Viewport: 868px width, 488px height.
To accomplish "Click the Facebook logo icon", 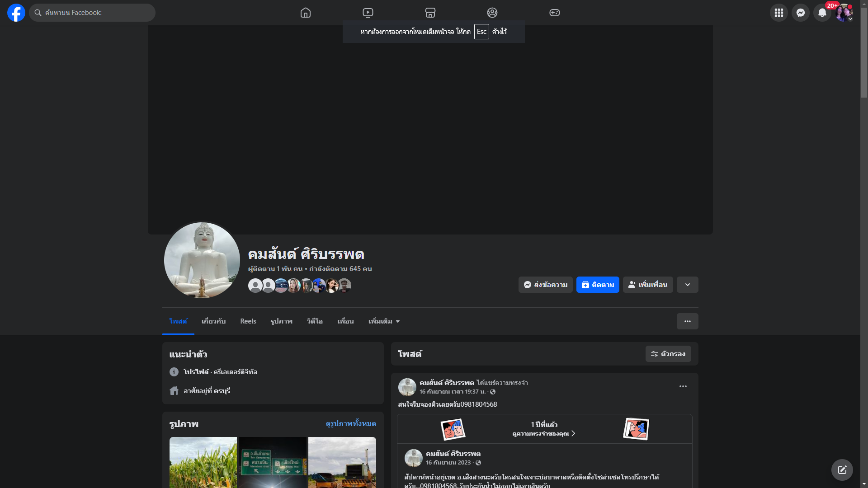I will (16, 13).
